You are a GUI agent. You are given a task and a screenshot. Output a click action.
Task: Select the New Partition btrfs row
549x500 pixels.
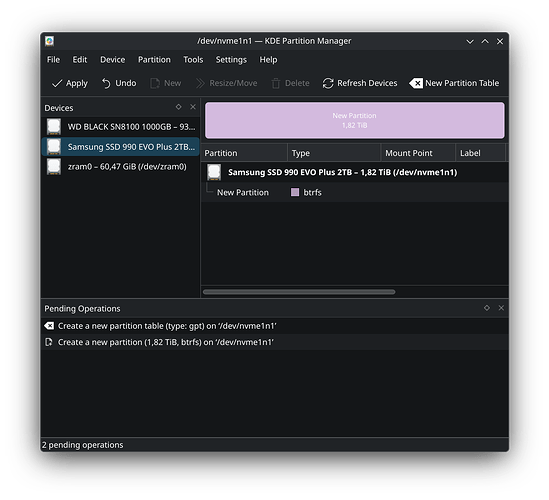[x=355, y=193]
